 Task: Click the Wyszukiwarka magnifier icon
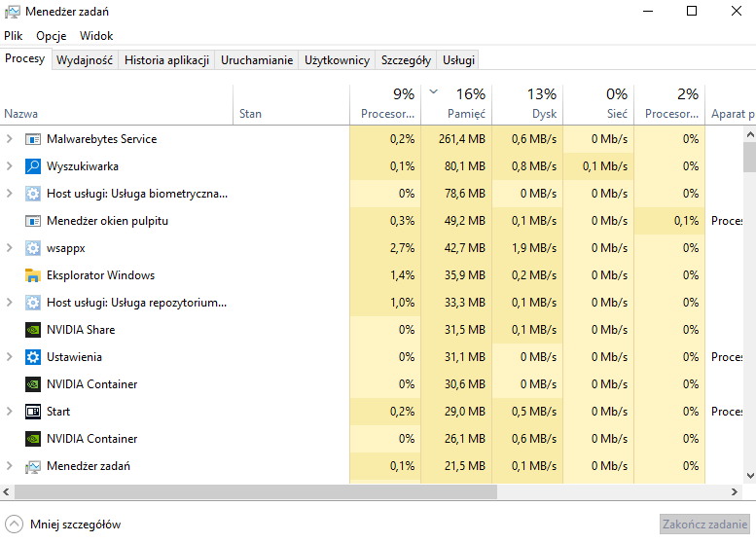(33, 166)
